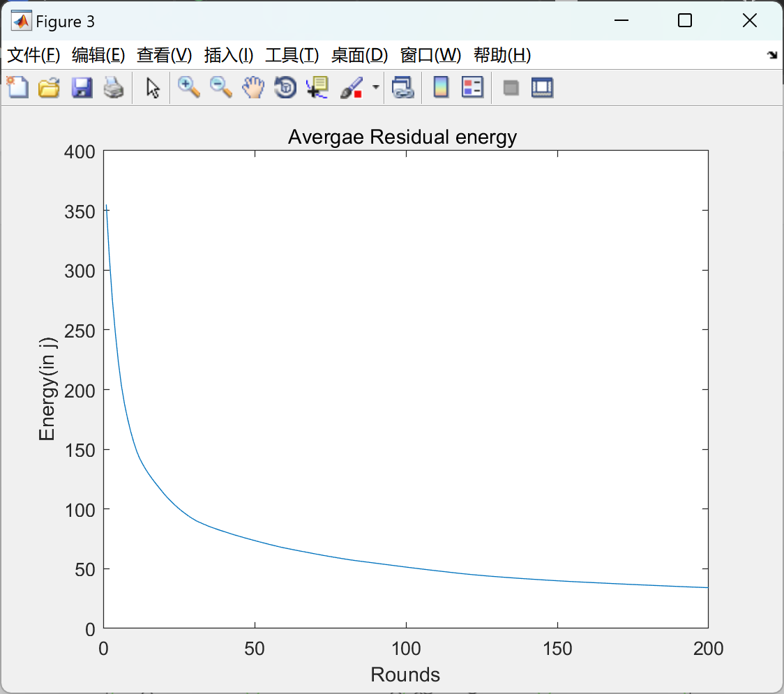
Task: Insert a legend using the toolbar icon
Action: click(472, 87)
